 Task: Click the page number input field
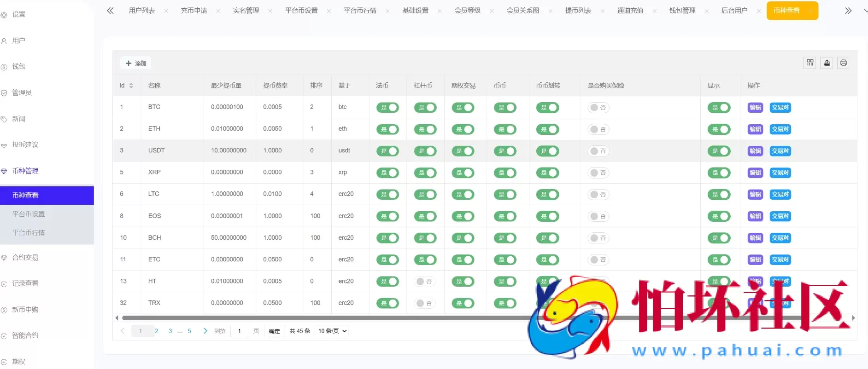click(x=240, y=331)
